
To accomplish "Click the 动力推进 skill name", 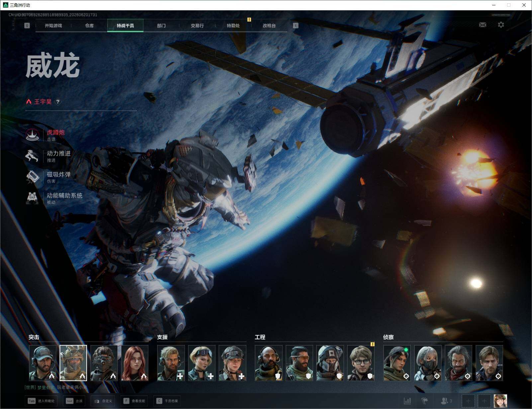I will [x=59, y=153].
